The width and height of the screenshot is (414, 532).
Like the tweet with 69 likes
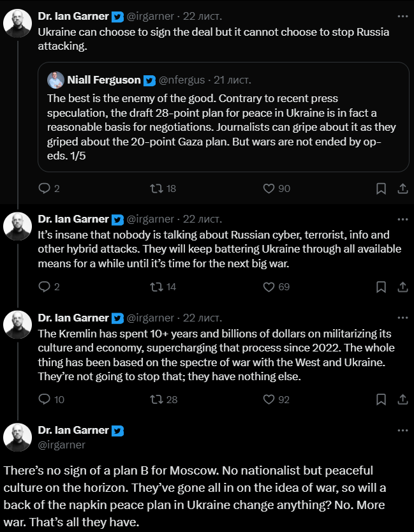(x=269, y=286)
